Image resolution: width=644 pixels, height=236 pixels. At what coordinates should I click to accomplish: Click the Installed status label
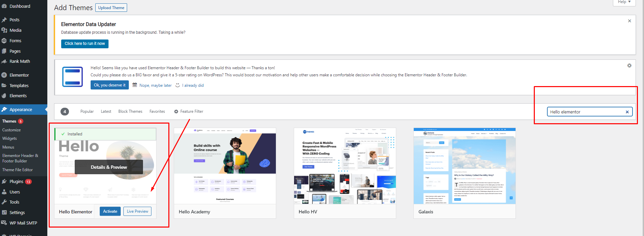[x=75, y=134]
